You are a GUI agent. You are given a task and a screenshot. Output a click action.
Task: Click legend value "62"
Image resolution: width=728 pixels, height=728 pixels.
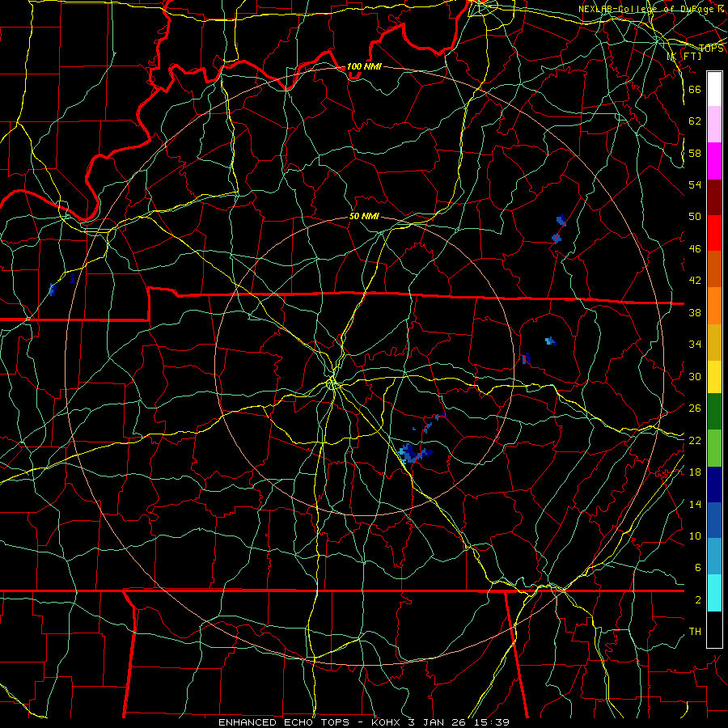[695, 121]
